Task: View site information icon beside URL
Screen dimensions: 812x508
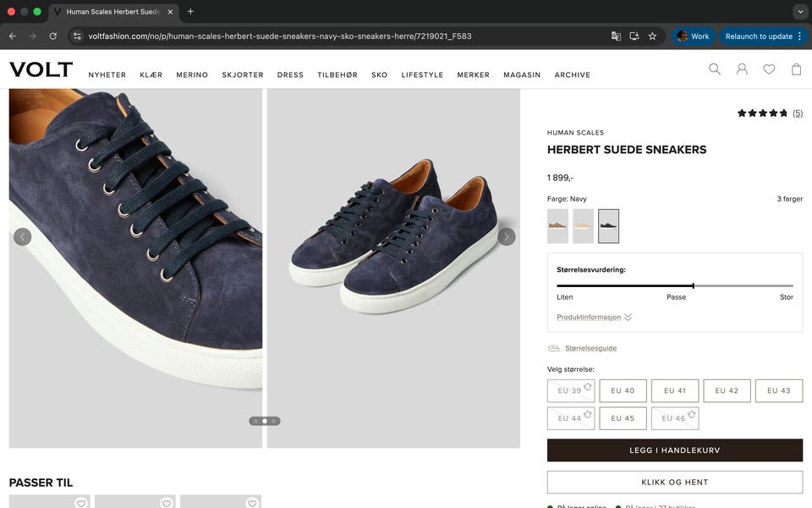Action: pos(77,36)
